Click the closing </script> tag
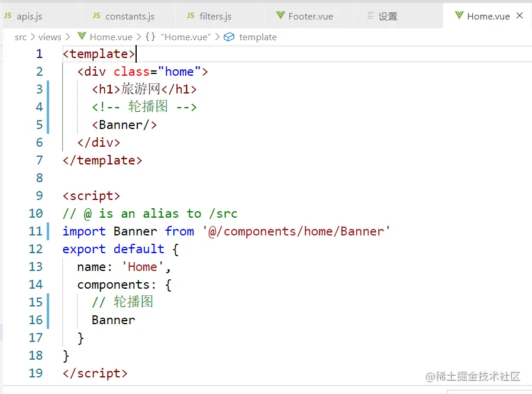 [95, 373]
